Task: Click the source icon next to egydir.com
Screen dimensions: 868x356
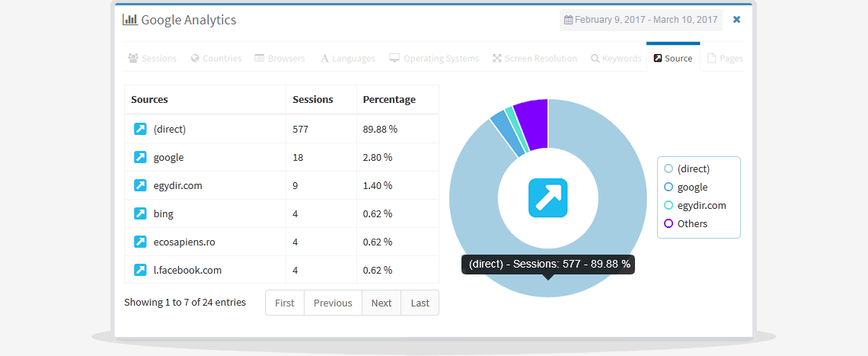Action: tap(140, 185)
